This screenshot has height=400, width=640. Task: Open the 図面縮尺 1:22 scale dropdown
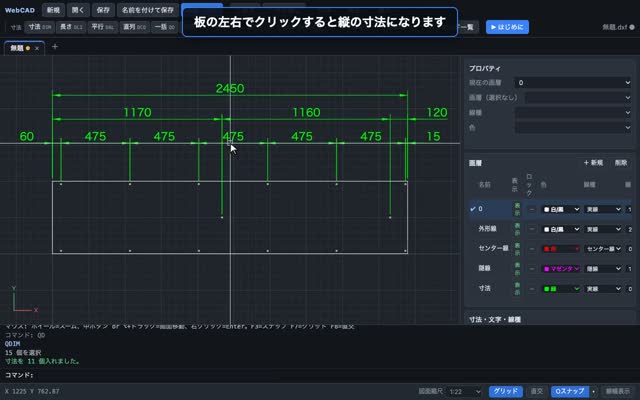tap(465, 391)
